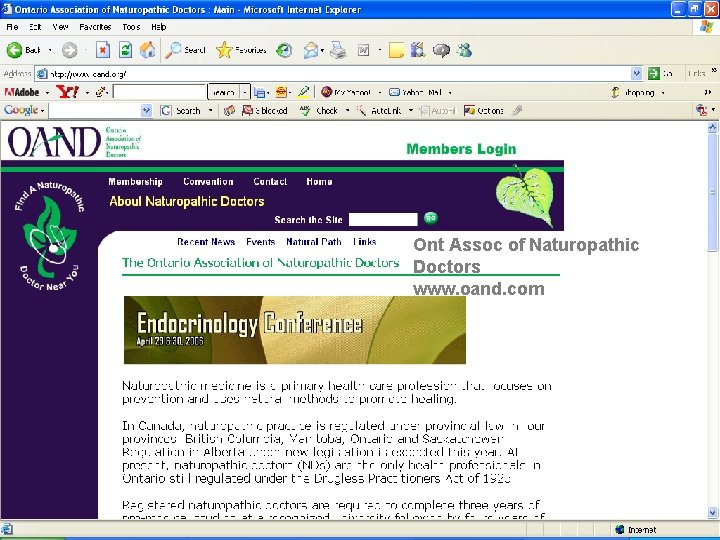Click Find A Naturopathic Doctor logo
This screenshot has height=540, width=720.
point(50,236)
